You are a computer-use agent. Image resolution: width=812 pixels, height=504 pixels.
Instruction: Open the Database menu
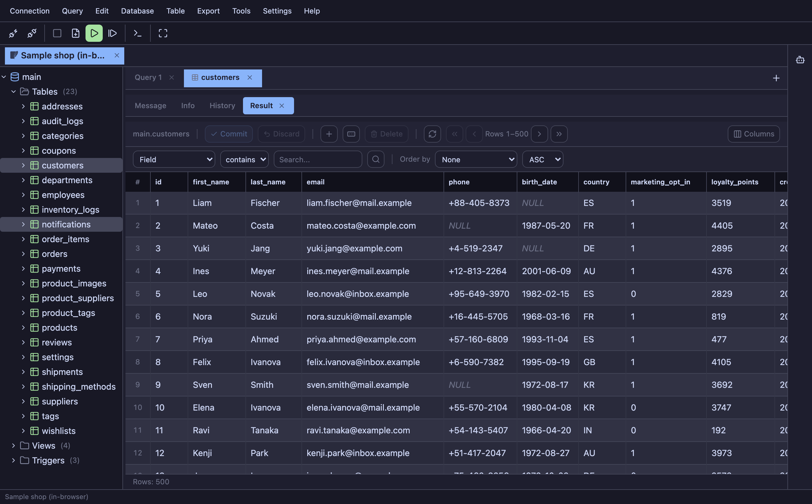[137, 11]
